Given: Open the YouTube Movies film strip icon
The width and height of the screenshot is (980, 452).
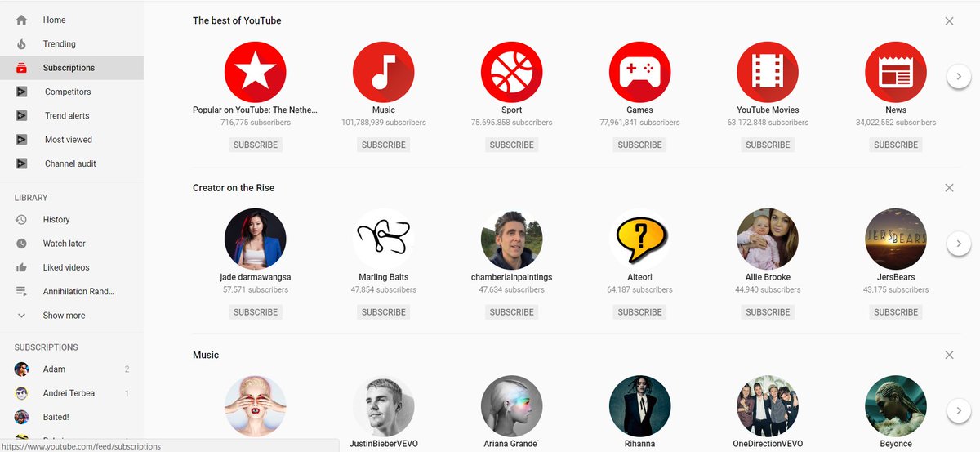Looking at the screenshot, I should 768,72.
